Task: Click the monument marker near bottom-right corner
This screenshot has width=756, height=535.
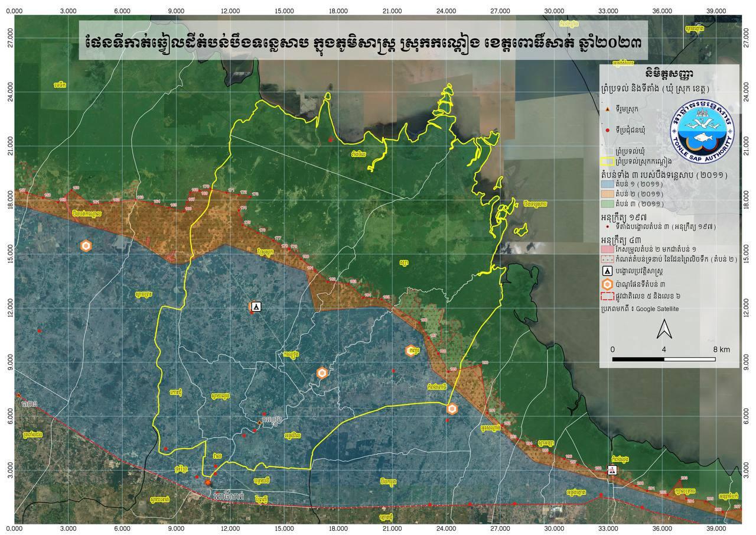Action: (x=612, y=471)
